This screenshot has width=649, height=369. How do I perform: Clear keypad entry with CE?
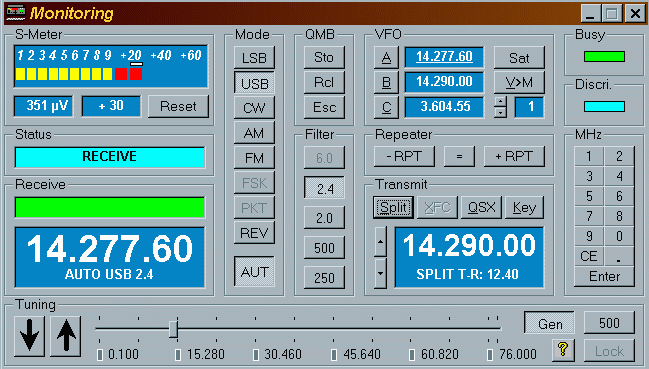coord(589,256)
